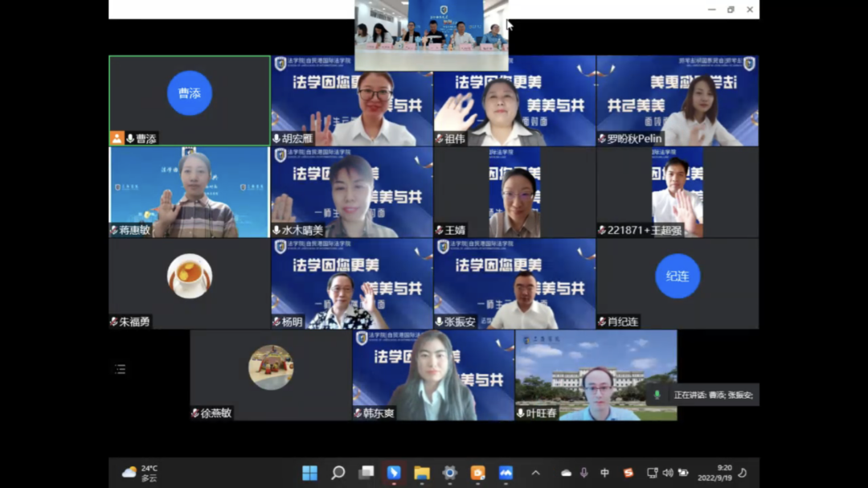
Task: Launch File Explorer from the taskbar
Action: 420,473
